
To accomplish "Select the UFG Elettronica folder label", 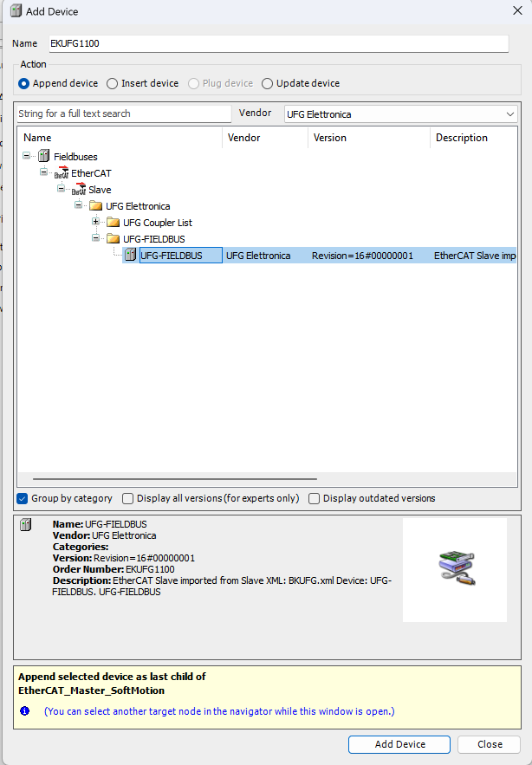I will point(138,206).
